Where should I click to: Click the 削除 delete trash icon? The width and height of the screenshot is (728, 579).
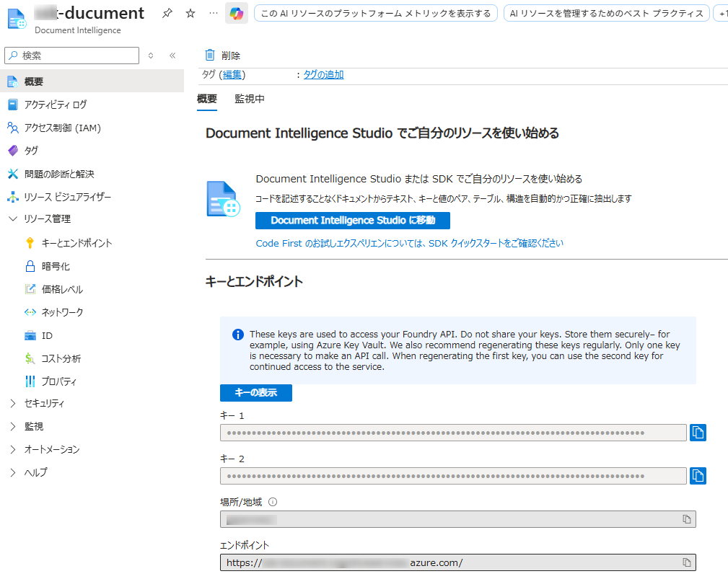(x=210, y=56)
